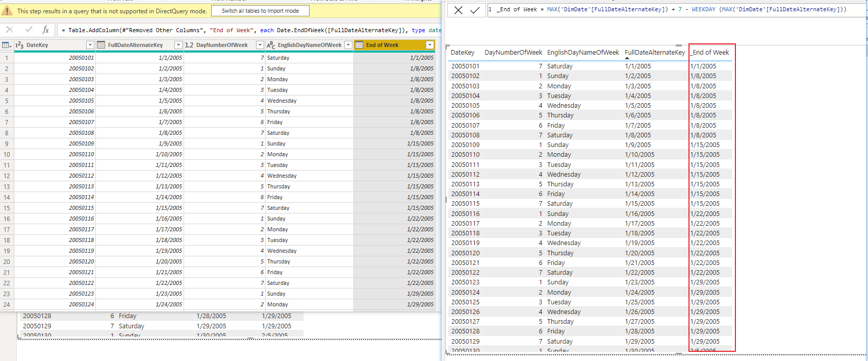
Task: Select the End of Week column header in Power Query
Action: [394, 45]
